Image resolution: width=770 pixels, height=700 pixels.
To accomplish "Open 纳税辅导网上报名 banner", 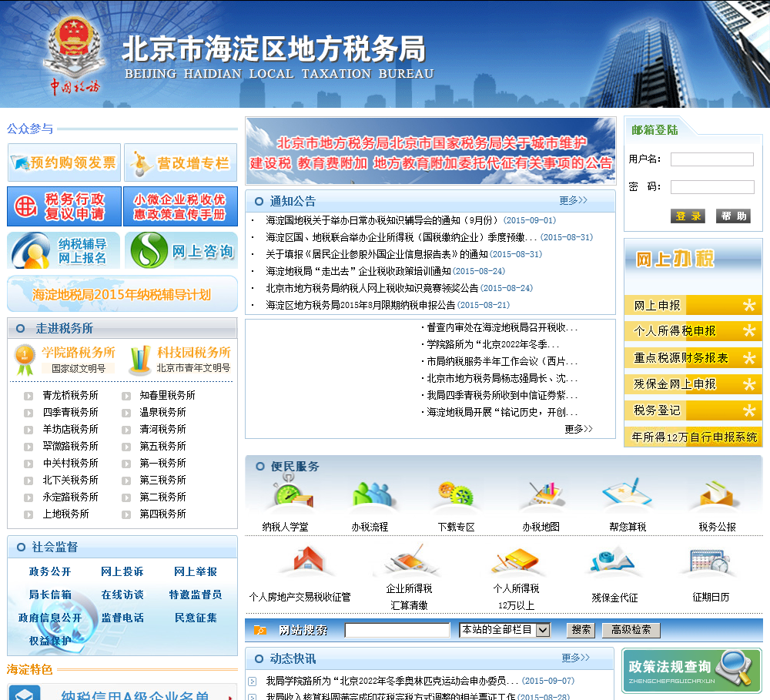I will point(64,250).
